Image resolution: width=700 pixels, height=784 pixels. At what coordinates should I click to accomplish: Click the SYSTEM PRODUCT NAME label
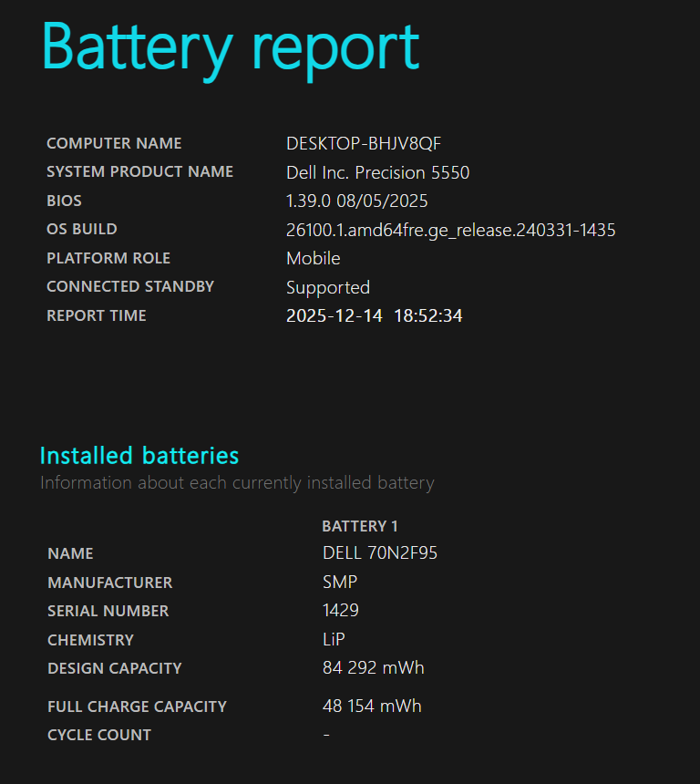139,171
